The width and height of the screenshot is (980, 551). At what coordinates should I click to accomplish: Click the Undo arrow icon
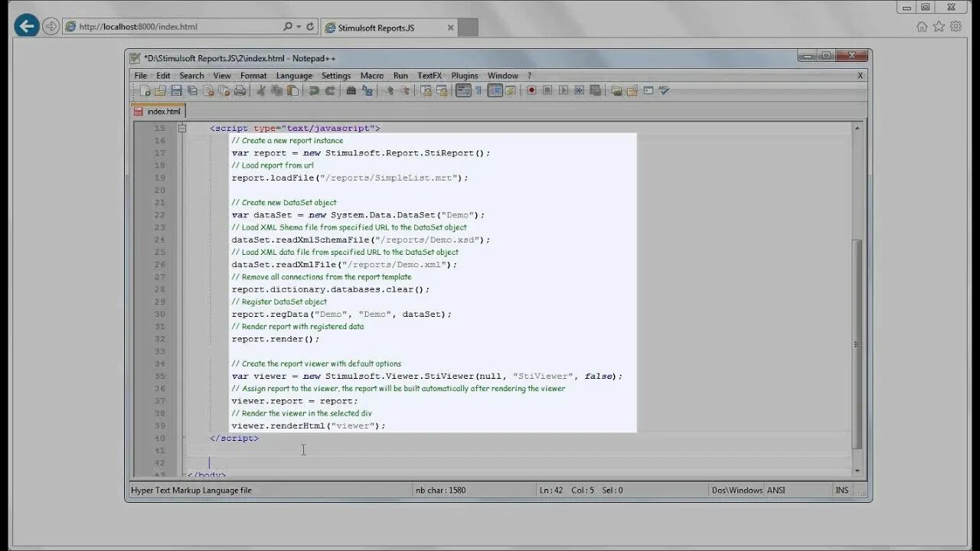coord(313,90)
